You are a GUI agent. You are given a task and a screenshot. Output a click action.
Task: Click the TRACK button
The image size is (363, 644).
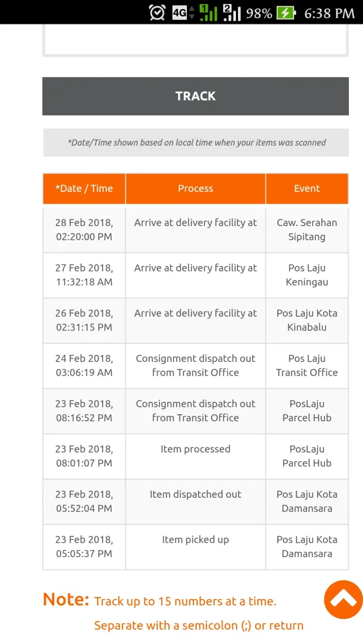tap(195, 96)
